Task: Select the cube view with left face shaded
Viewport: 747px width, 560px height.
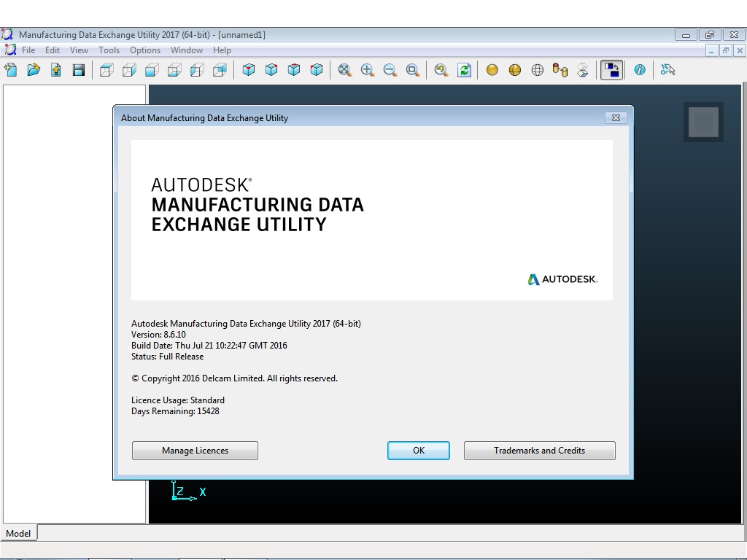Action: tap(197, 70)
